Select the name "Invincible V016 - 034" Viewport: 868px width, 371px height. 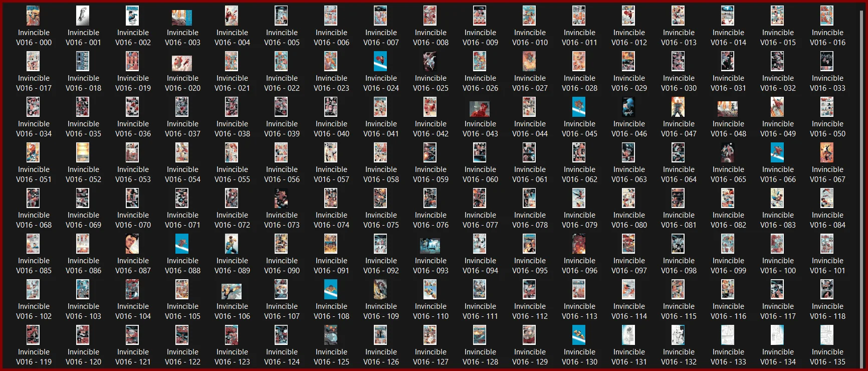(x=34, y=129)
